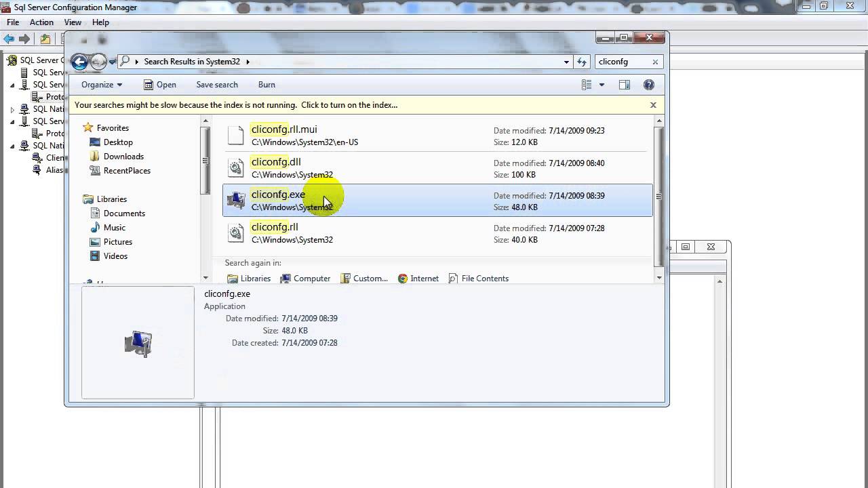Click the cliconfg.rll.mui file name
The image size is (868, 488).
click(284, 129)
